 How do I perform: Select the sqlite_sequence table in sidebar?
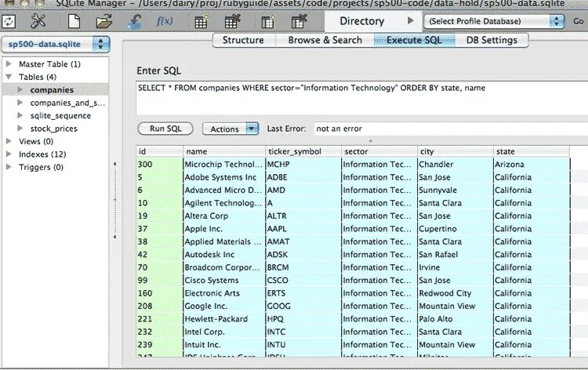pos(60,116)
